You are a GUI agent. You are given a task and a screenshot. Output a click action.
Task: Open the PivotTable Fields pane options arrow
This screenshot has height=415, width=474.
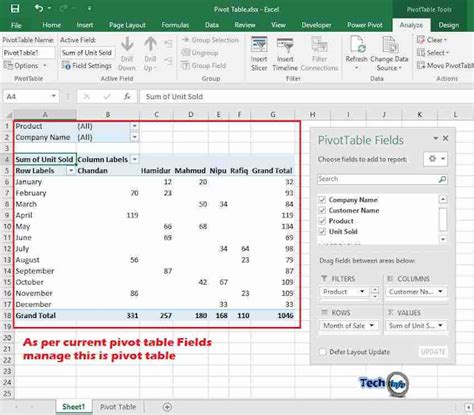pos(435,138)
